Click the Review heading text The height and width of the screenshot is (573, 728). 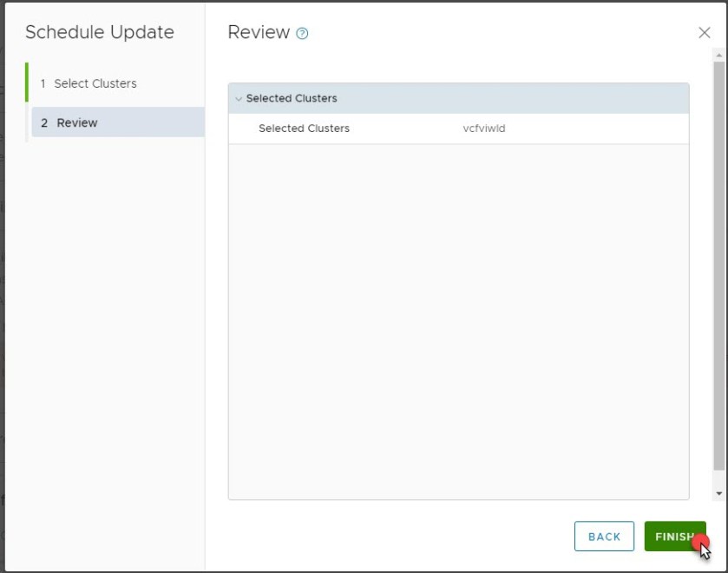click(259, 33)
